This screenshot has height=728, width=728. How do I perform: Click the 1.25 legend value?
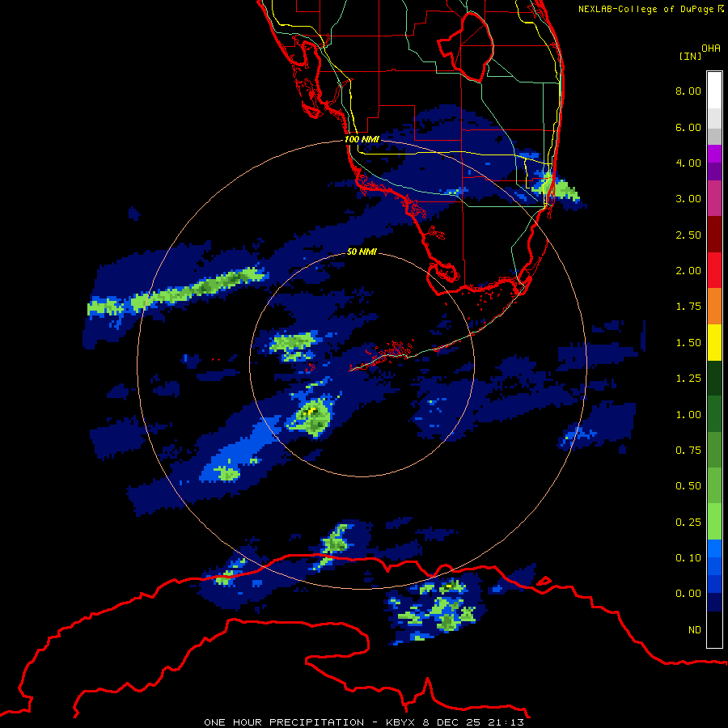point(688,379)
